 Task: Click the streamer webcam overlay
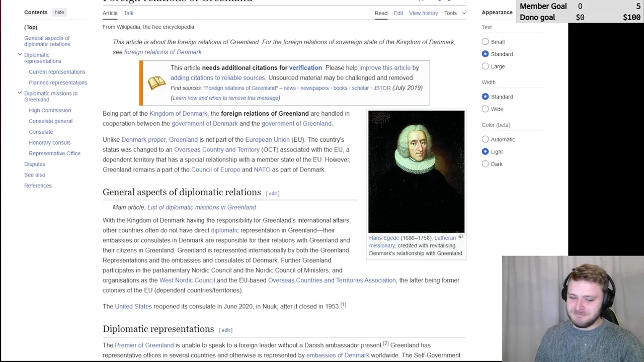573,309
